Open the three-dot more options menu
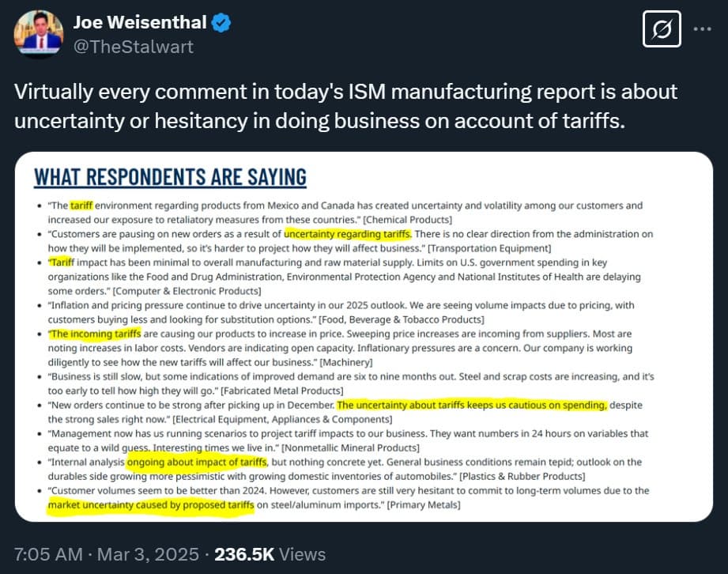This screenshot has height=574, width=728. point(702,29)
